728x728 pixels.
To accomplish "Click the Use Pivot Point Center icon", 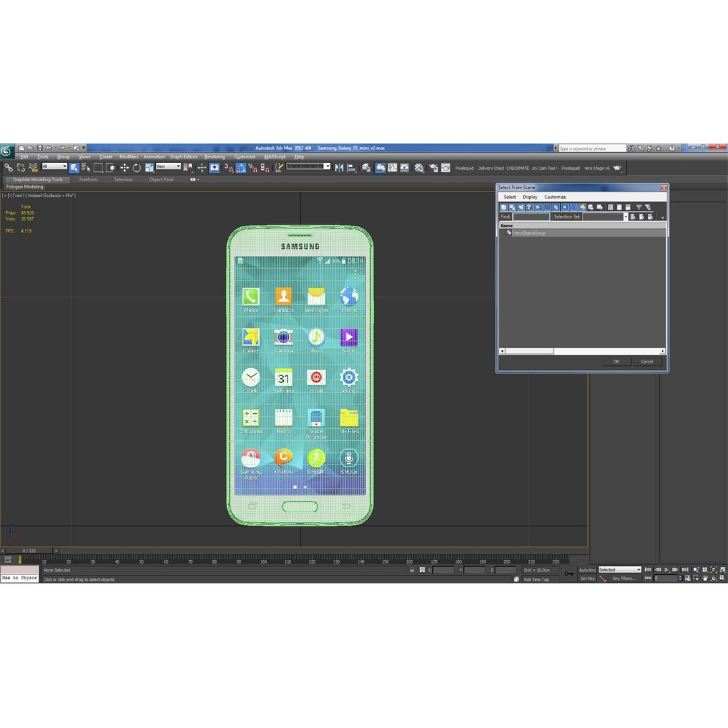I will point(187,168).
